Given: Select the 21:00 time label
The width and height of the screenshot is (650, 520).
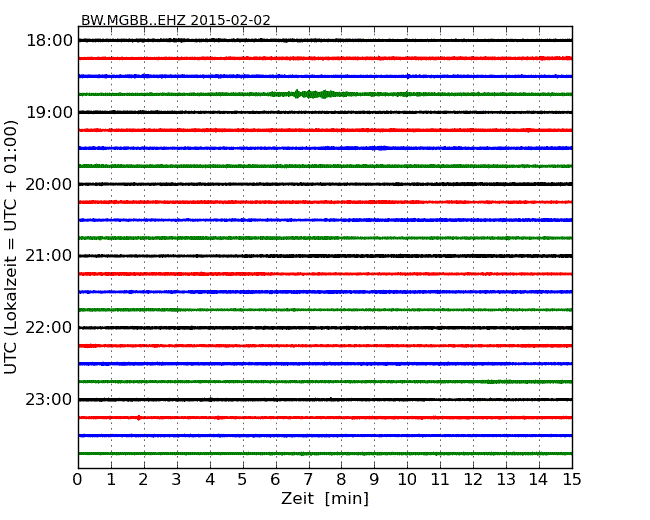Looking at the screenshot, I should coord(49,256).
